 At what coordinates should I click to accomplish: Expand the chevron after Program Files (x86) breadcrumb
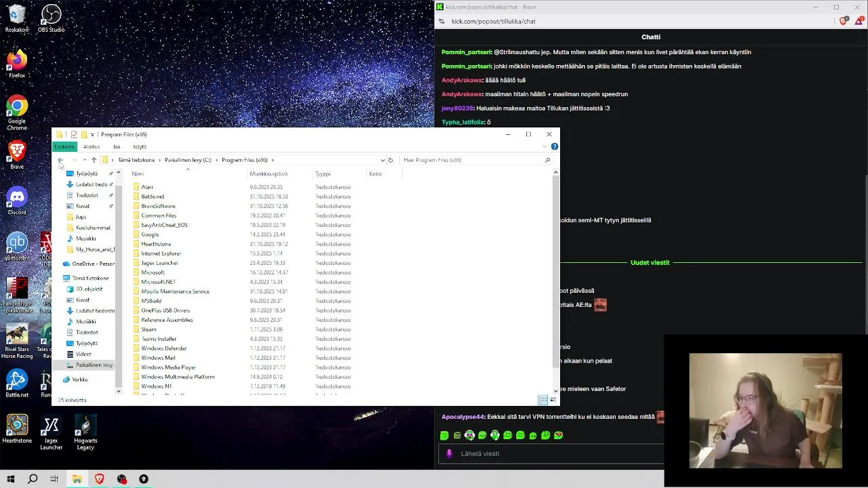pyautogui.click(x=273, y=160)
